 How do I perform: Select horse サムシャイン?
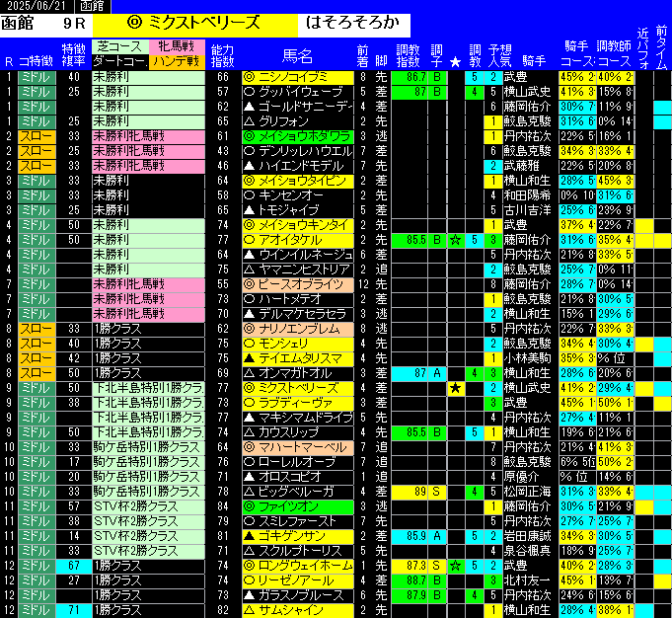pyautogui.click(x=298, y=610)
